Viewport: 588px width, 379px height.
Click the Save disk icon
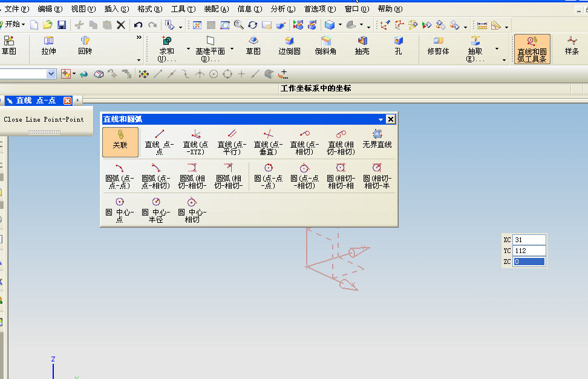62,25
